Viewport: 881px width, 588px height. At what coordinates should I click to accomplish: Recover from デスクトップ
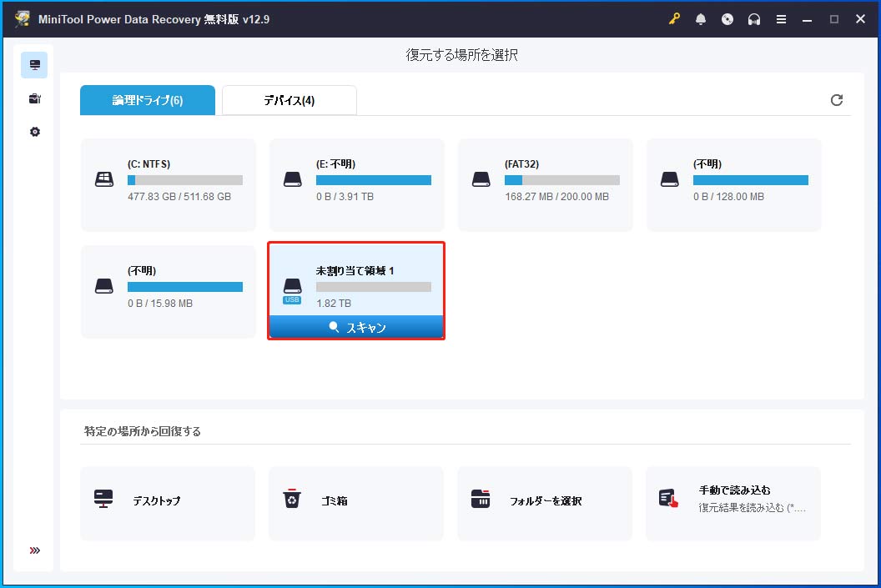[x=168, y=503]
